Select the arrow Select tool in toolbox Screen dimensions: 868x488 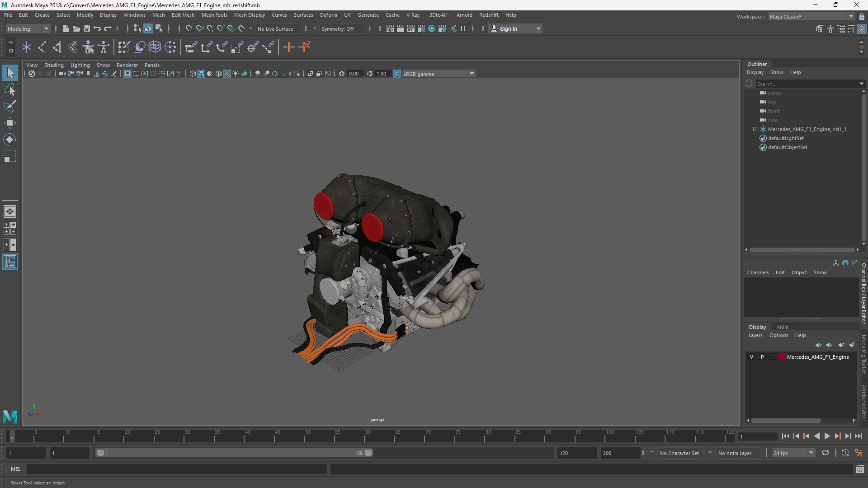[10, 73]
